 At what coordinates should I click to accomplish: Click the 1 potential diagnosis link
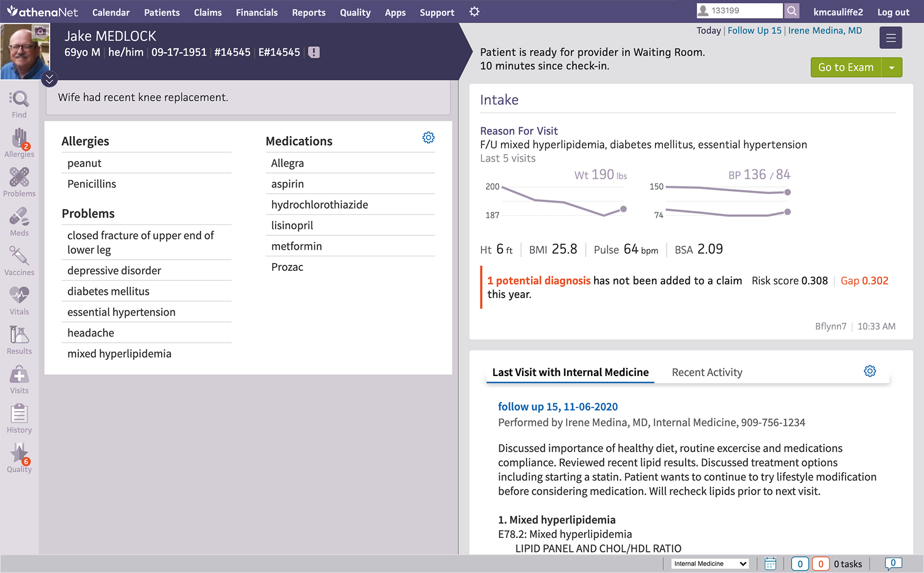[539, 280]
